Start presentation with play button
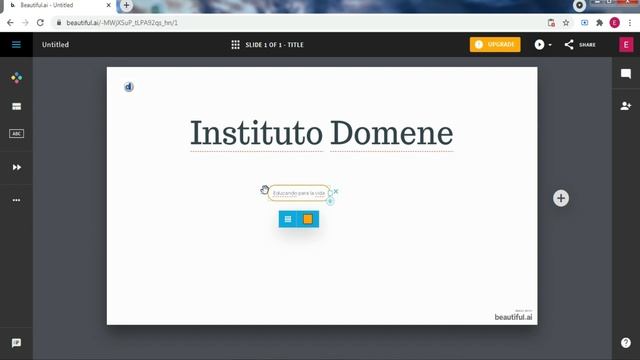640x360 pixels. (x=539, y=44)
